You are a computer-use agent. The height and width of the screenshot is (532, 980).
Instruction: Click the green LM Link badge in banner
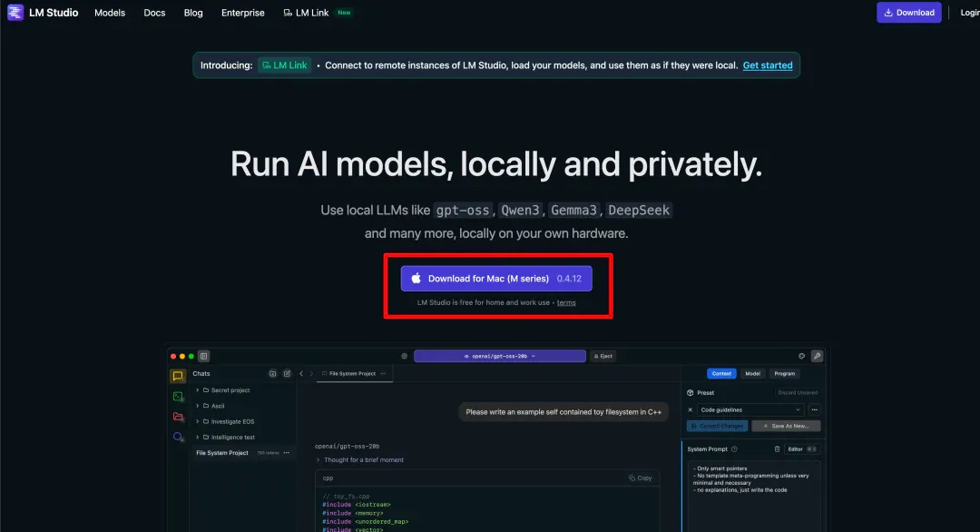pos(284,65)
